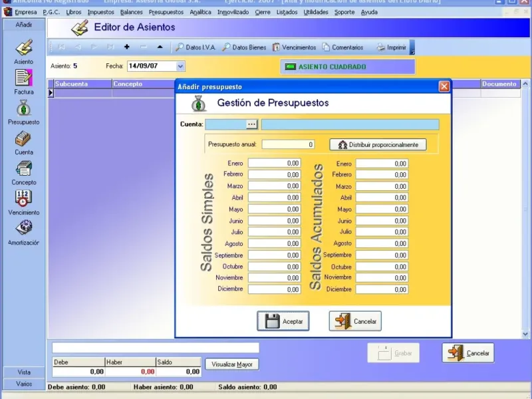Open the Cierre menu

coord(263,12)
